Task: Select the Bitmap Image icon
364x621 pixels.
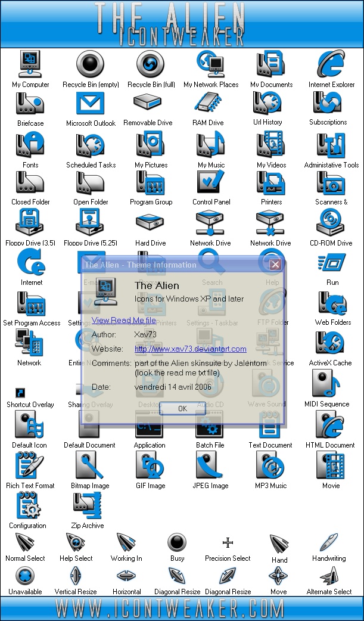Action: (89, 465)
